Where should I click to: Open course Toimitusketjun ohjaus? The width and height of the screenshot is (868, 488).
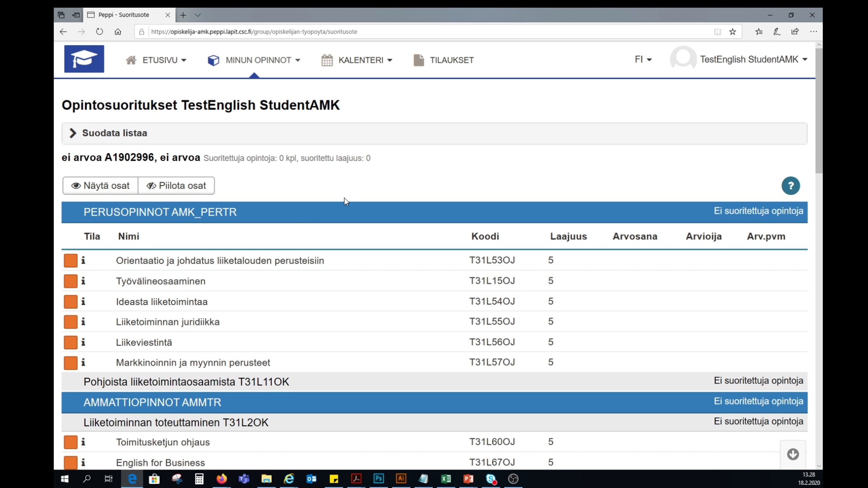pos(163,442)
